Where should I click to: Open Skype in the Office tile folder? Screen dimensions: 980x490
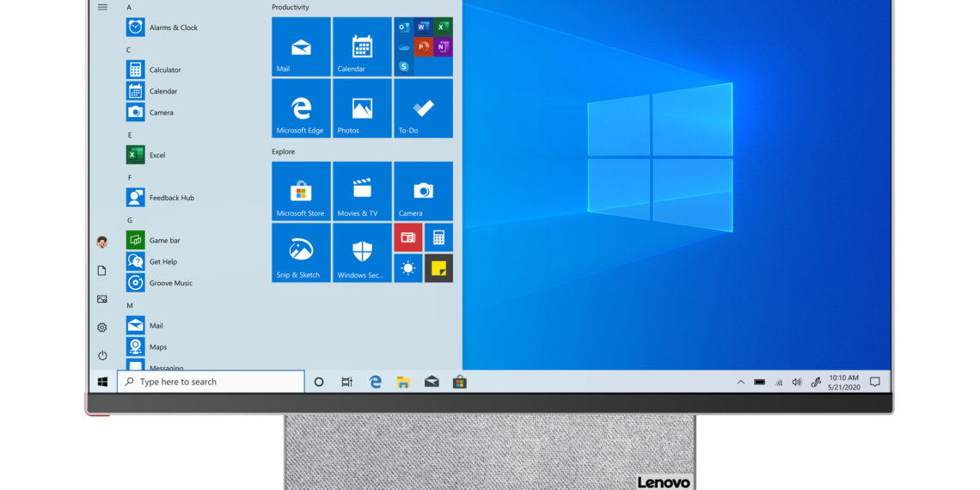tap(404, 66)
